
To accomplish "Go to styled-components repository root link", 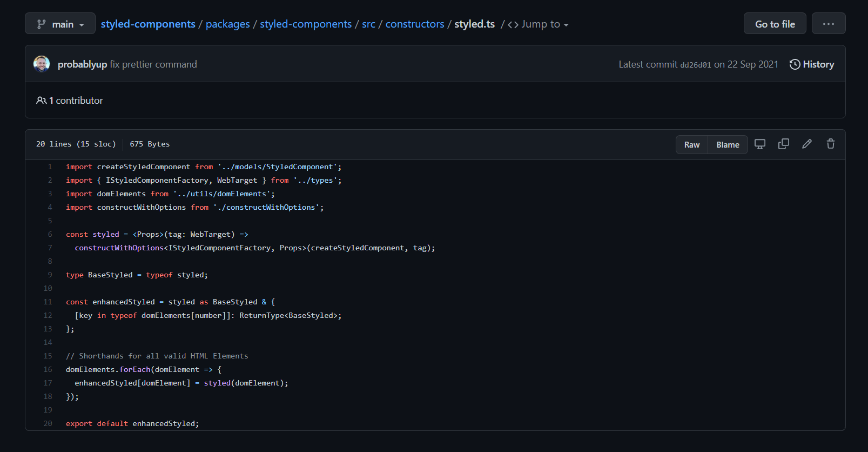I will 148,24.
